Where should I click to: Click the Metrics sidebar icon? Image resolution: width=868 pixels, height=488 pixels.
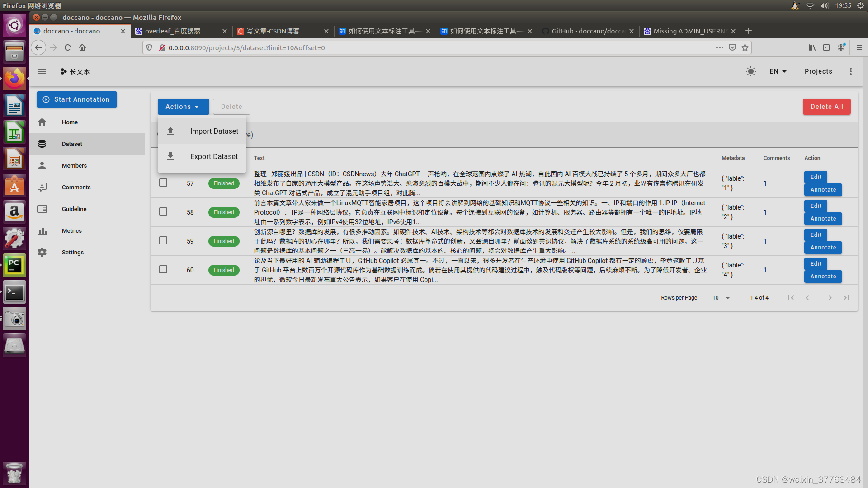[42, 230]
